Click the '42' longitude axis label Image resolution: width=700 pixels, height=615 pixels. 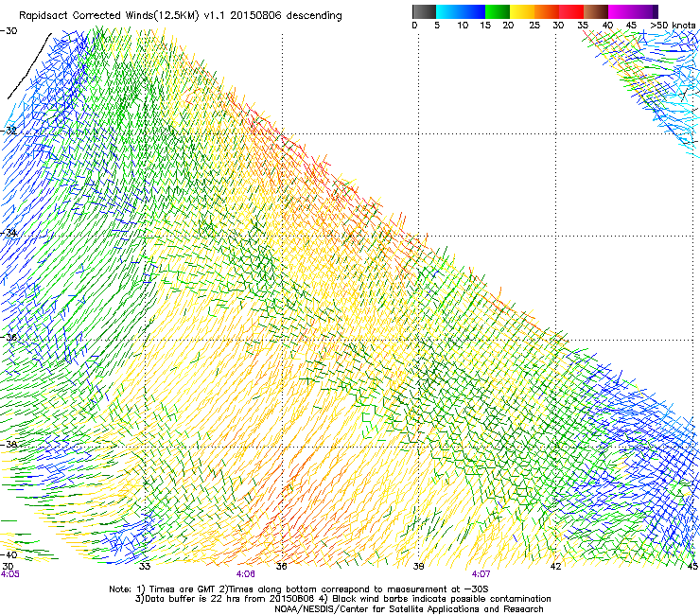[555, 567]
